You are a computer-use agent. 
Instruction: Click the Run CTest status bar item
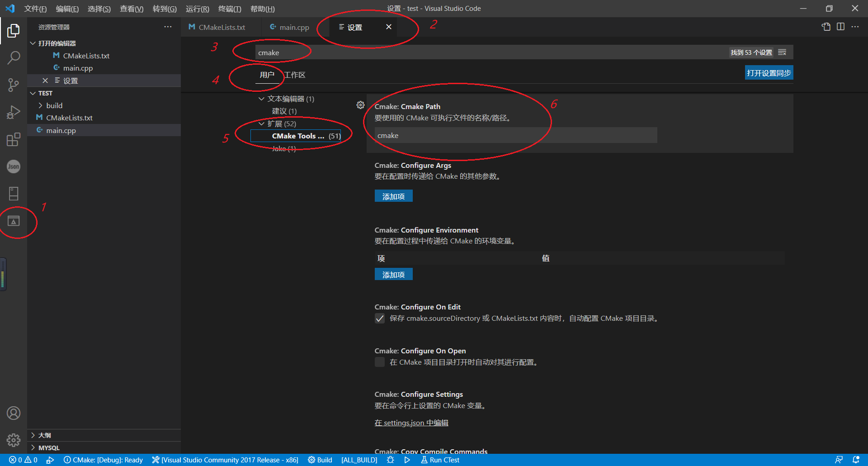pos(439,460)
